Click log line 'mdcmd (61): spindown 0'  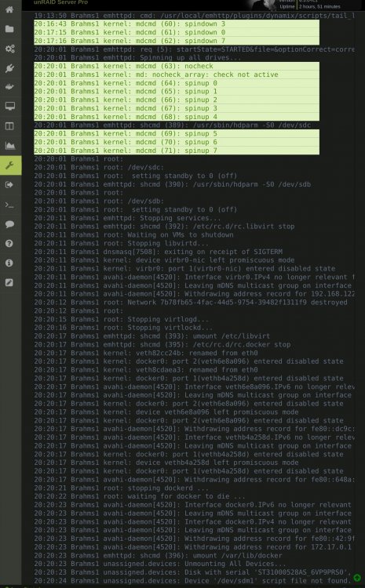click(177, 32)
